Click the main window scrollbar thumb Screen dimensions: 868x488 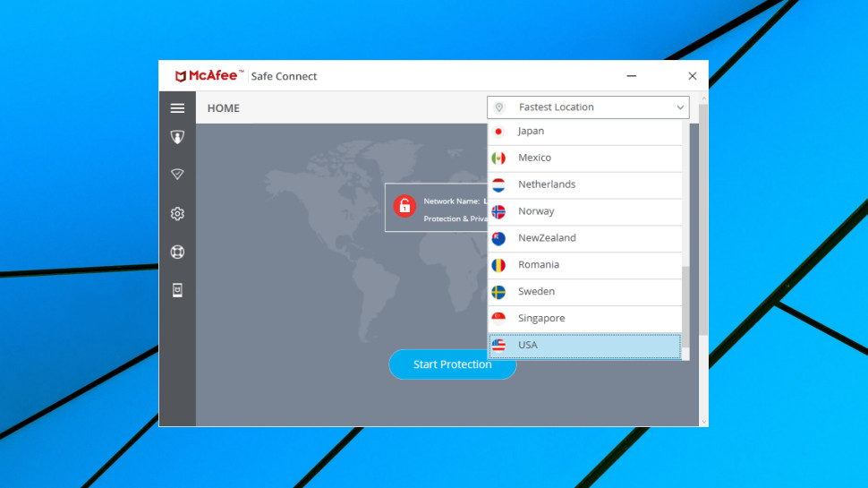point(703,219)
